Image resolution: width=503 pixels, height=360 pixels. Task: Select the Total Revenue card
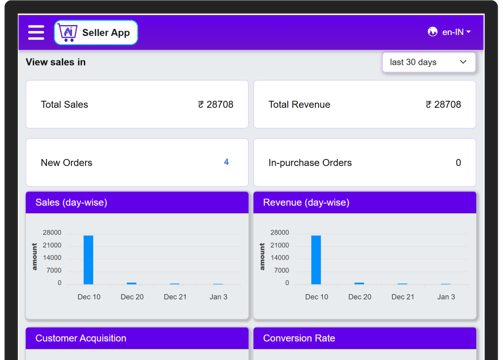(365, 104)
